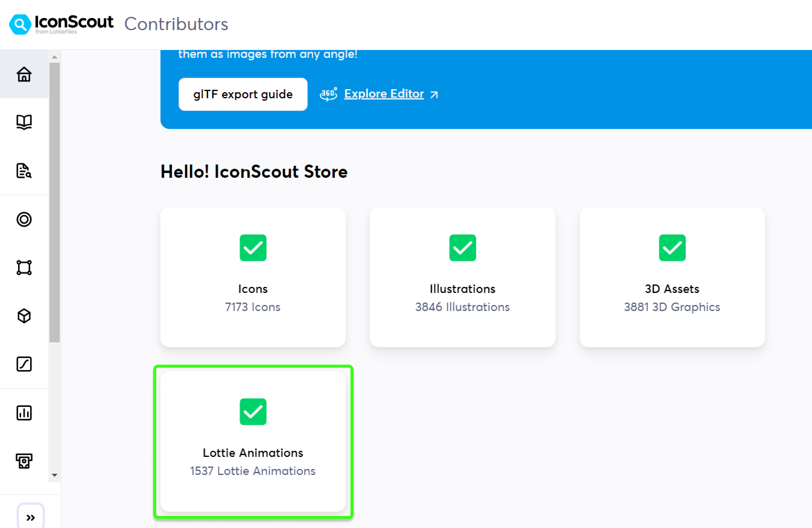Click the 'Hello! IconScout Store' heading
Screen dimensions: 812x528
tap(254, 171)
